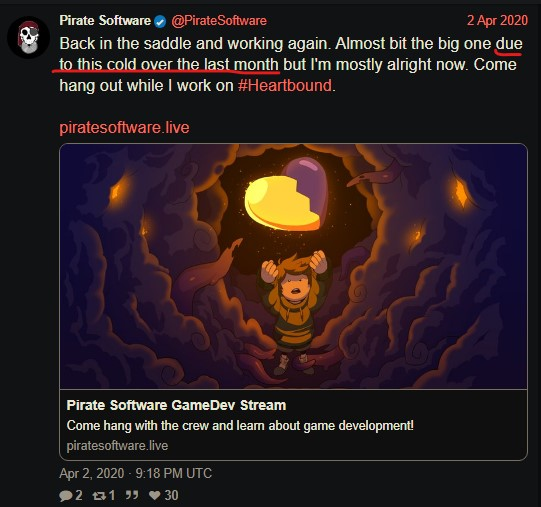This screenshot has height=507, width=541.
Task: Open the @PirateSoftware handle link
Action: [219, 21]
